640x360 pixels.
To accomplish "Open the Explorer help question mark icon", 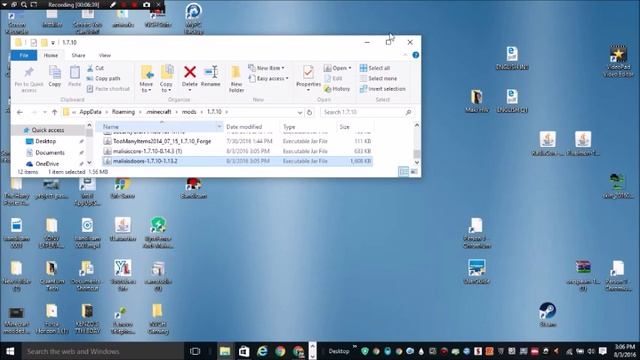I will 416,55.
